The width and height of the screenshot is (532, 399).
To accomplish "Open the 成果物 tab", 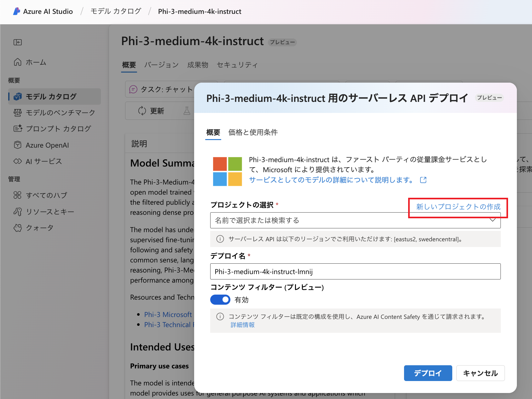I will [x=198, y=65].
